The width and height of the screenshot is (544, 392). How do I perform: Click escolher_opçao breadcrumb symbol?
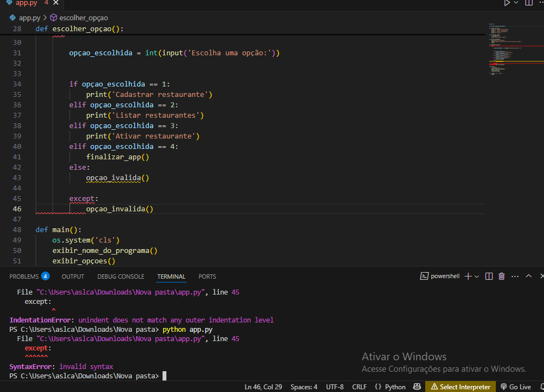[79, 18]
